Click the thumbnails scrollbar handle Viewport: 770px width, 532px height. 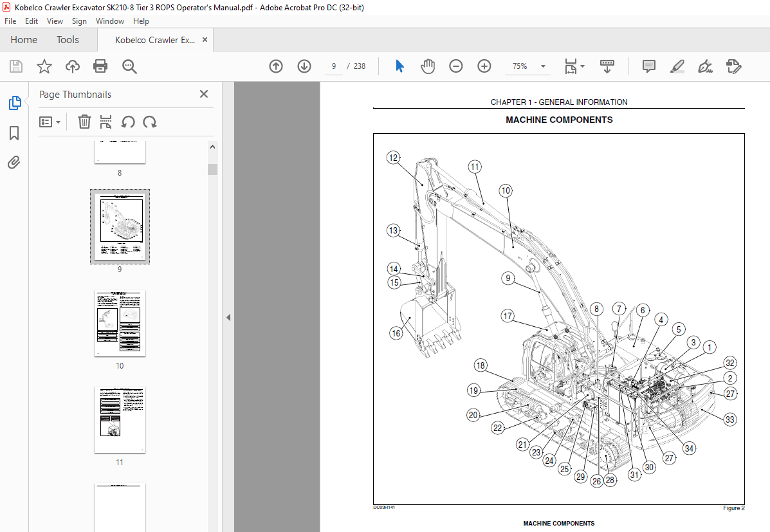tap(213, 169)
